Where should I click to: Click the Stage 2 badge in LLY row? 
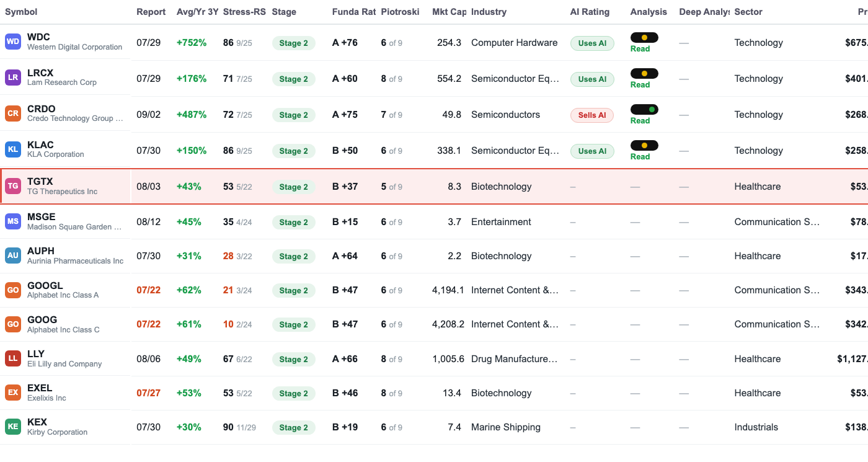click(293, 359)
